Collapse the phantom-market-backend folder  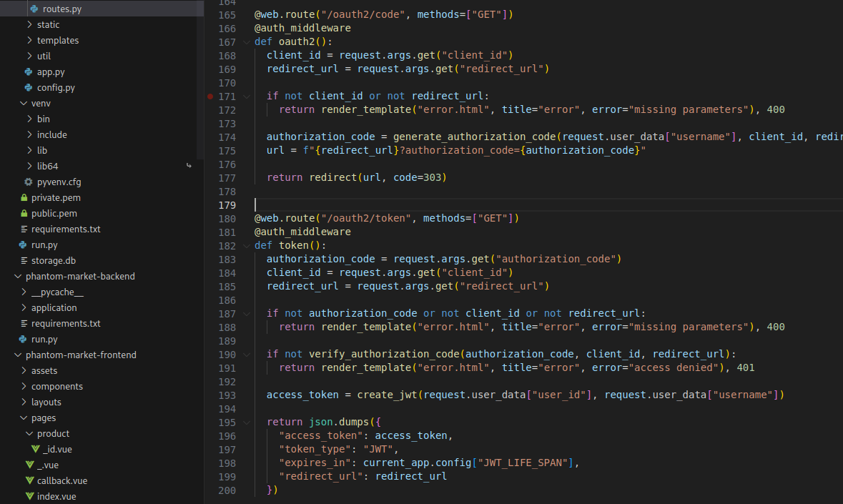click(x=18, y=276)
